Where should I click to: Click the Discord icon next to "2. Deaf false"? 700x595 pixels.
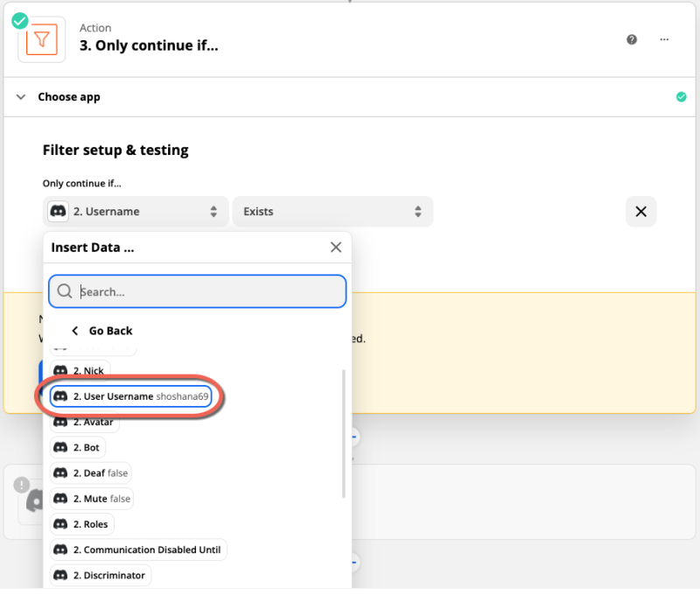coord(61,472)
